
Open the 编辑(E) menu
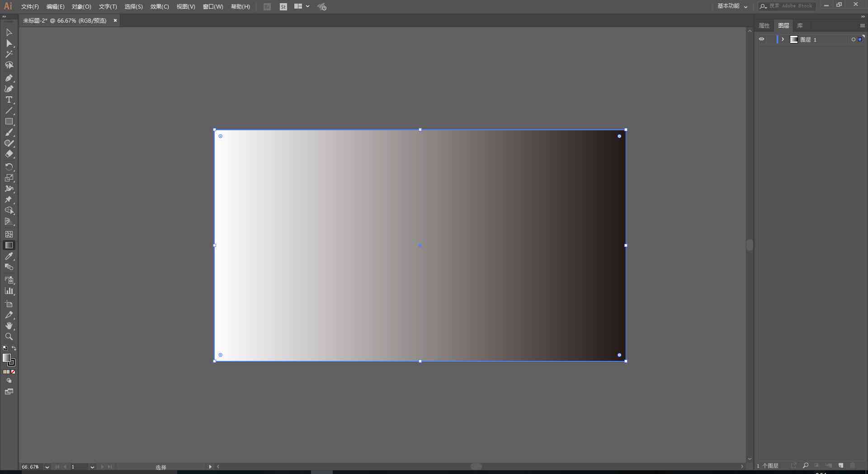point(55,7)
